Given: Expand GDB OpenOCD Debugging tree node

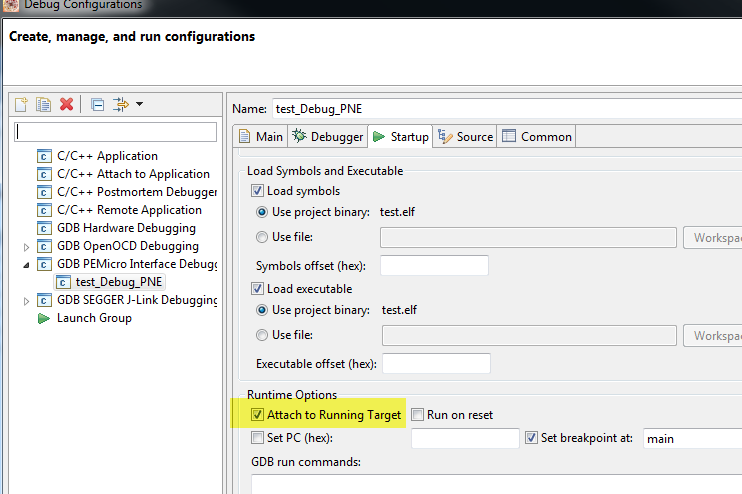Looking at the screenshot, I should point(27,246).
